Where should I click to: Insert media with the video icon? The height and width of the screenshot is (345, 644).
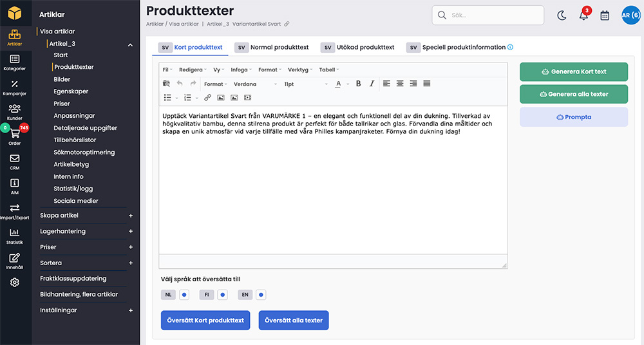(247, 98)
